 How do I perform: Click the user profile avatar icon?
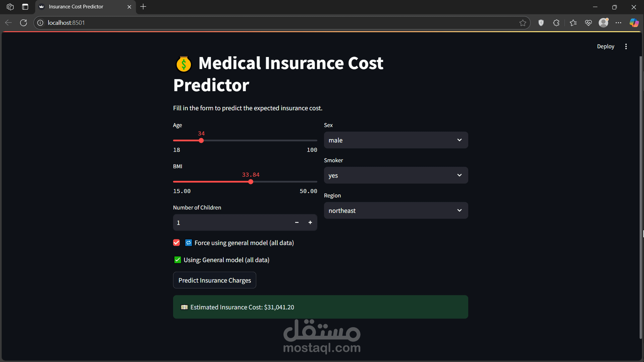[x=603, y=23]
